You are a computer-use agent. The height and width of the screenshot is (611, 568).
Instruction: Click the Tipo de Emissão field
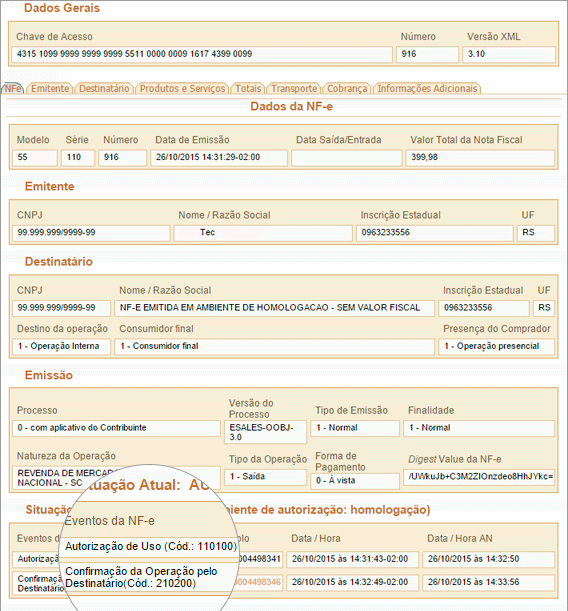(x=355, y=428)
